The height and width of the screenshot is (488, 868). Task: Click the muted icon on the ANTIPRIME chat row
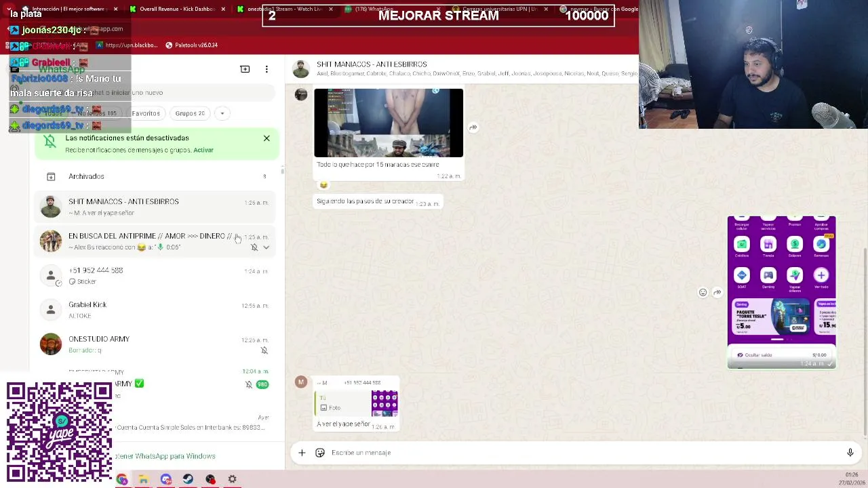point(254,247)
